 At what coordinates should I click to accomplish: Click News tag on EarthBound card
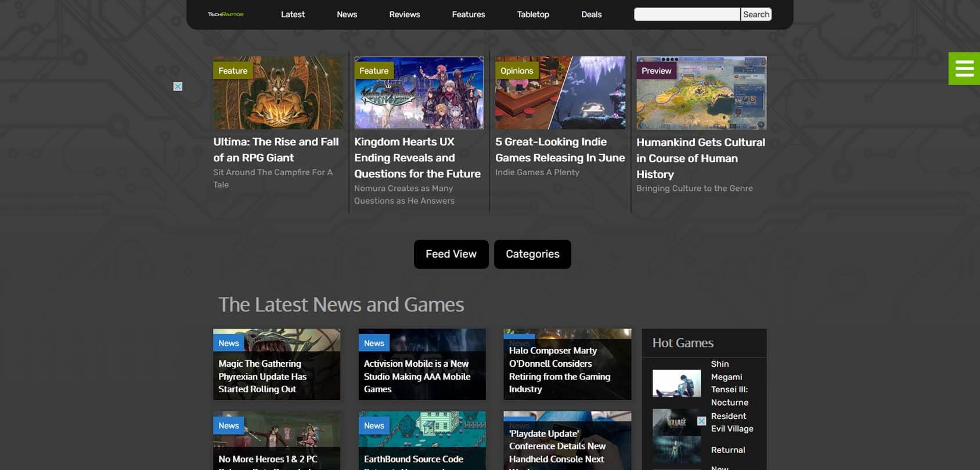coord(374,425)
